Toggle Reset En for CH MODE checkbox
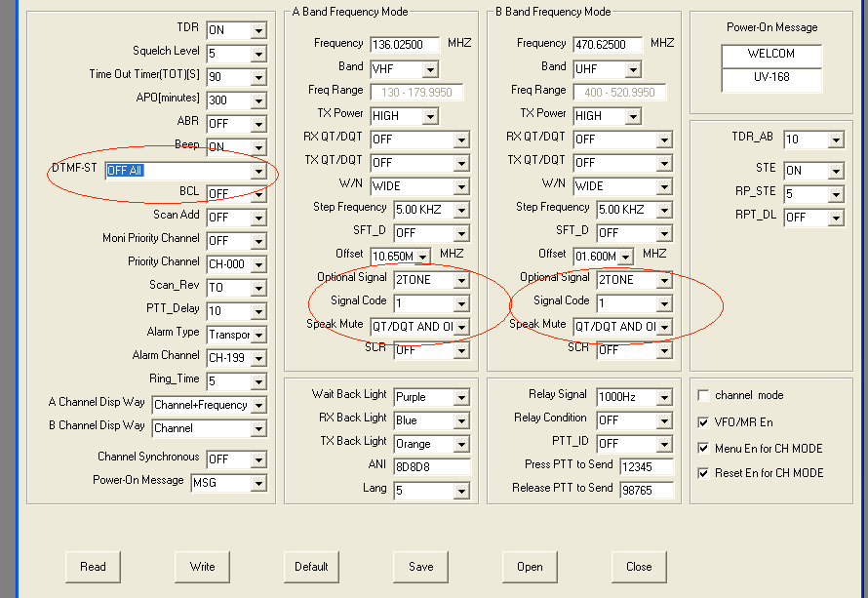This screenshot has width=868, height=598. pos(704,473)
